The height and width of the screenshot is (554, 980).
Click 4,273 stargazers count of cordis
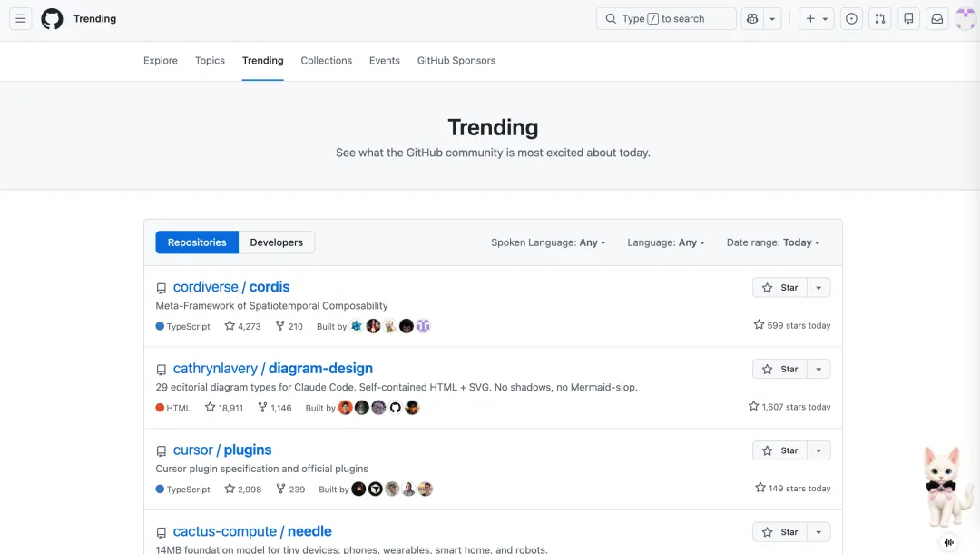tap(242, 326)
